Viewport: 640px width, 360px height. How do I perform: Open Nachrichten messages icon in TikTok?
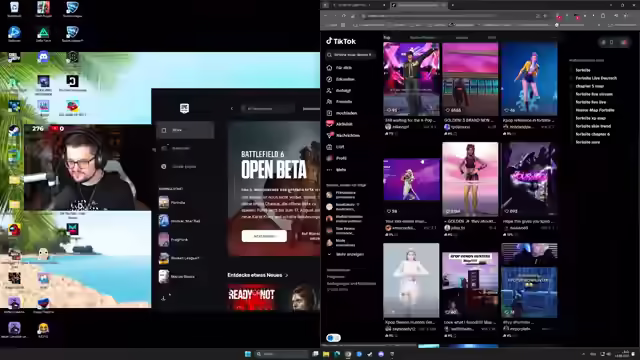point(330,135)
